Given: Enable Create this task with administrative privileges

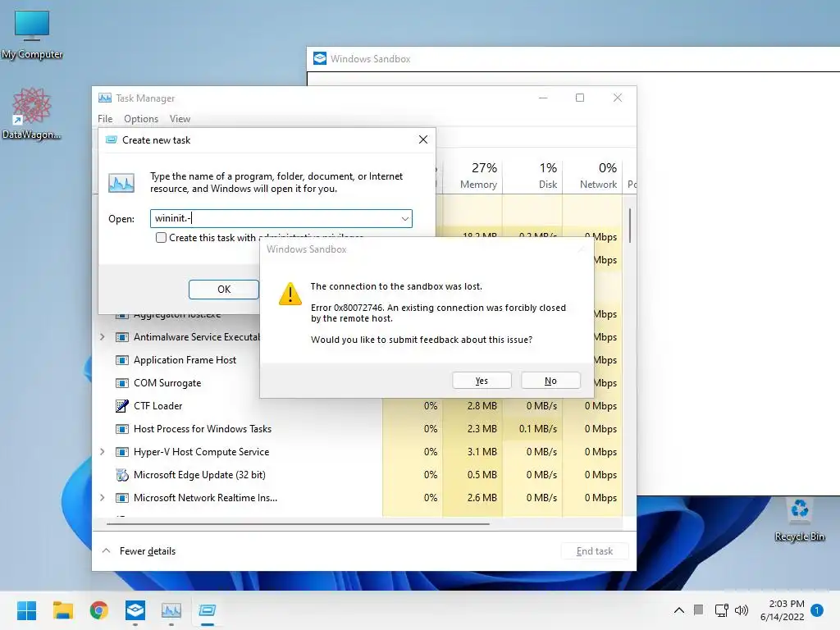Looking at the screenshot, I should 161,237.
